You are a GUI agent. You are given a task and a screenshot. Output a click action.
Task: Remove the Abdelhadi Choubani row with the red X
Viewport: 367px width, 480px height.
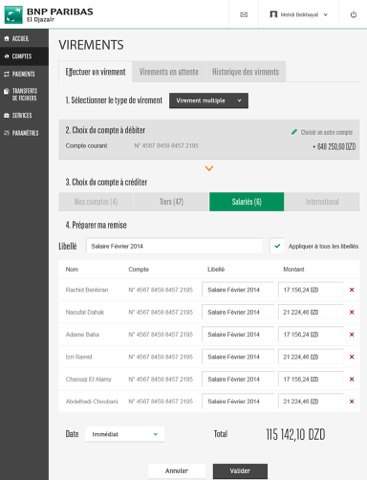click(352, 402)
